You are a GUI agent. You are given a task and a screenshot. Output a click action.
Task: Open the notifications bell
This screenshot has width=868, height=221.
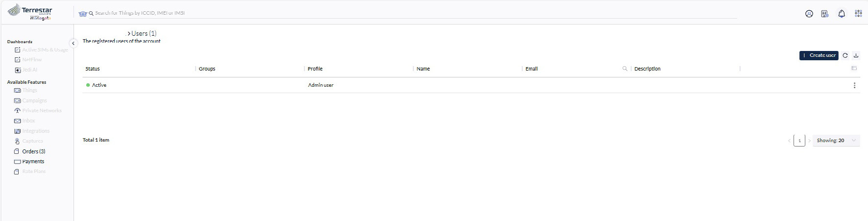(x=842, y=14)
